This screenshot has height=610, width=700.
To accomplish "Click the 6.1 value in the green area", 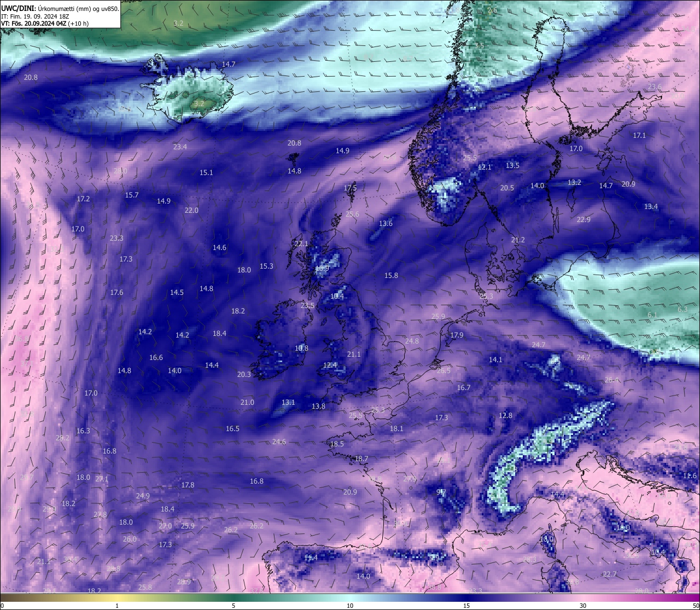I will pos(652,315).
